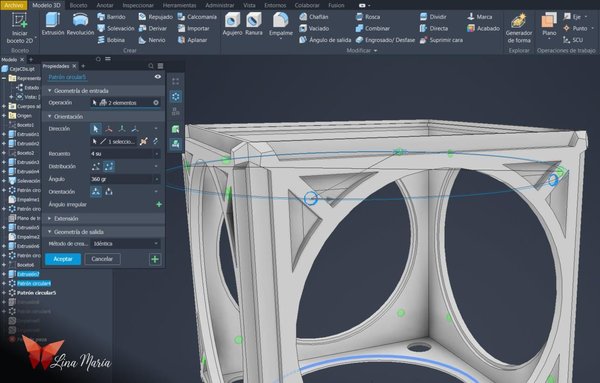Image resolution: width=600 pixels, height=383 pixels.
Task: Open the Herramientas ribbon tab
Action: [x=179, y=5]
